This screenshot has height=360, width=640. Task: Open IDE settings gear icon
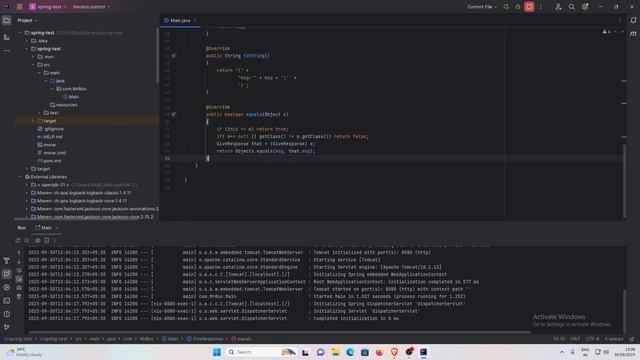click(585, 7)
